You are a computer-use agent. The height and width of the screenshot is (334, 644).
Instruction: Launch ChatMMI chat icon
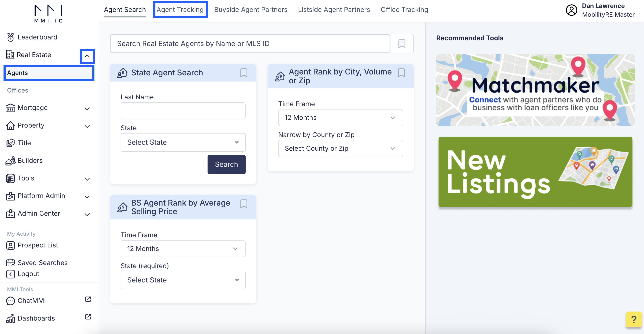(10, 301)
